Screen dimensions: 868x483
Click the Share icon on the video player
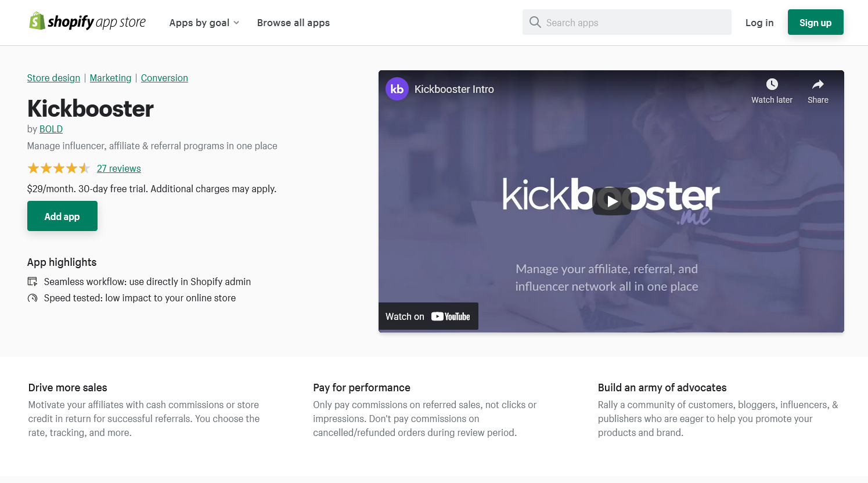(817, 84)
